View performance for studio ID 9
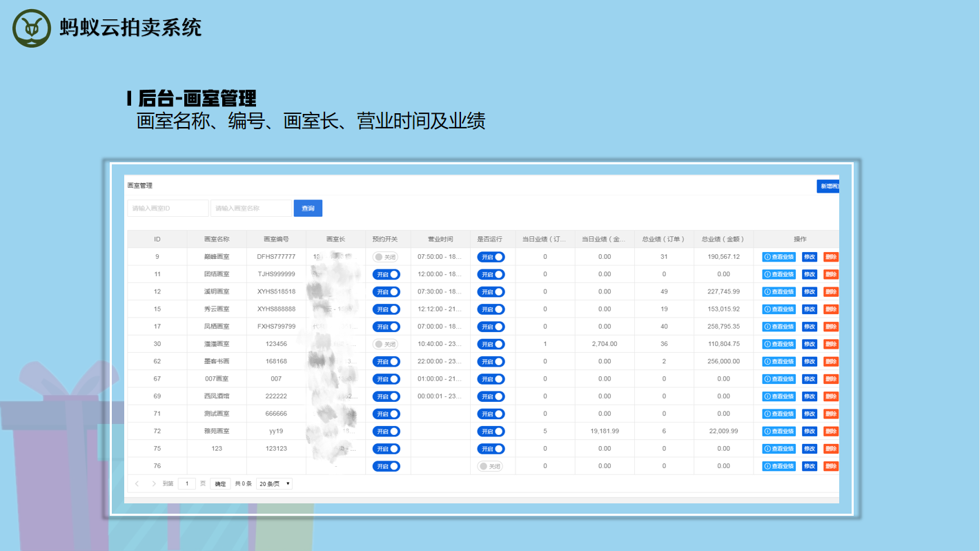980x551 pixels. click(778, 257)
